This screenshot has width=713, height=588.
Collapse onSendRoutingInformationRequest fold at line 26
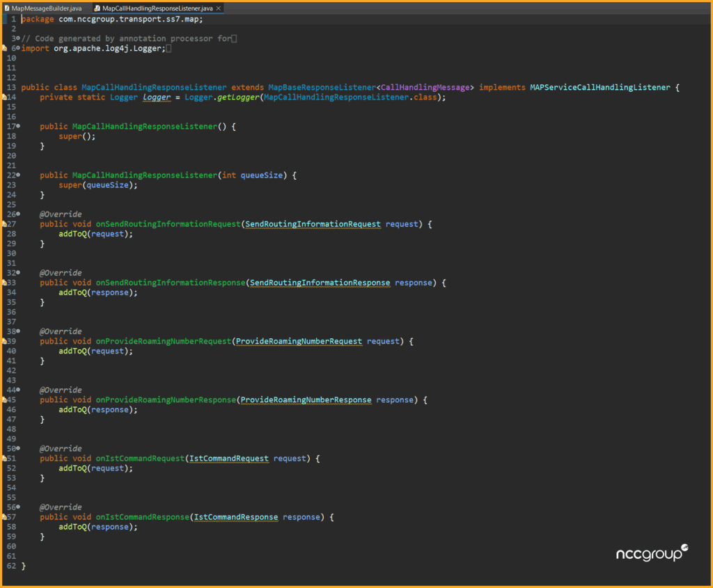[18, 214]
